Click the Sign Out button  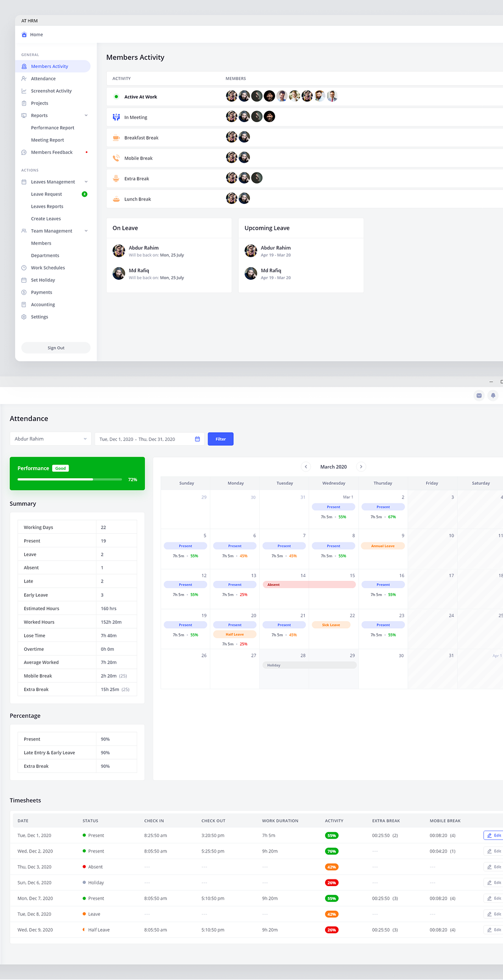pyautogui.click(x=55, y=348)
